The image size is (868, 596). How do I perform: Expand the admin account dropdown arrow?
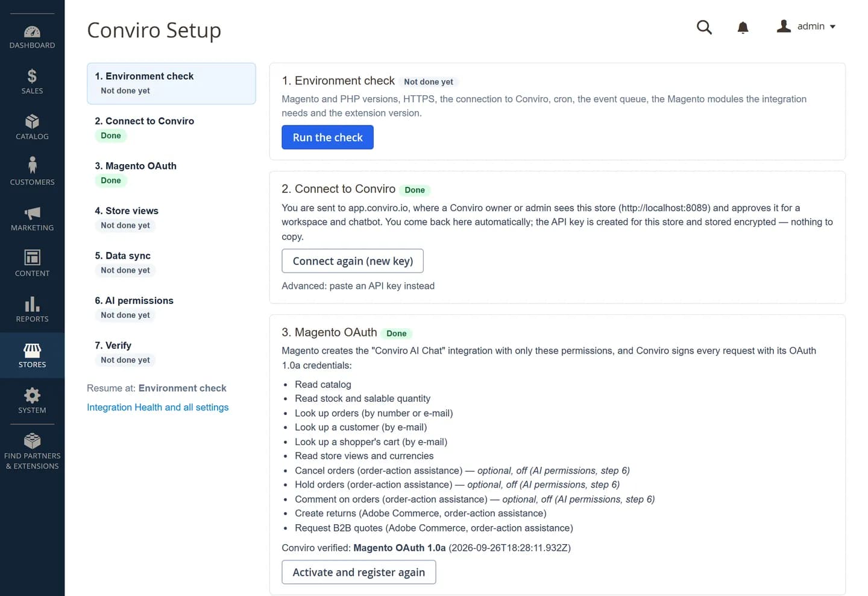point(832,27)
